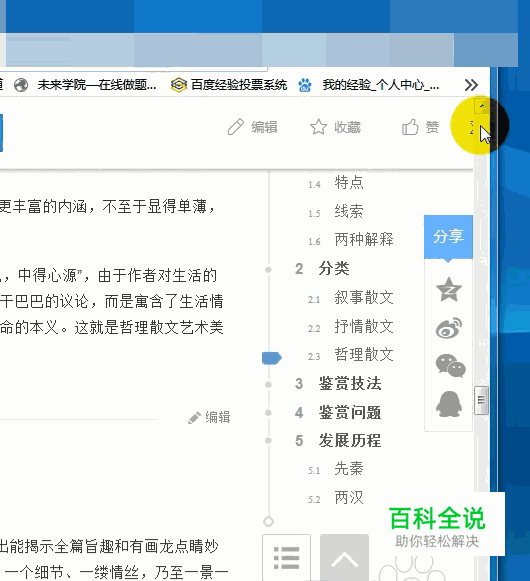Click the Baidu paw bookmark icon
The width and height of the screenshot is (530, 581).
305,85
